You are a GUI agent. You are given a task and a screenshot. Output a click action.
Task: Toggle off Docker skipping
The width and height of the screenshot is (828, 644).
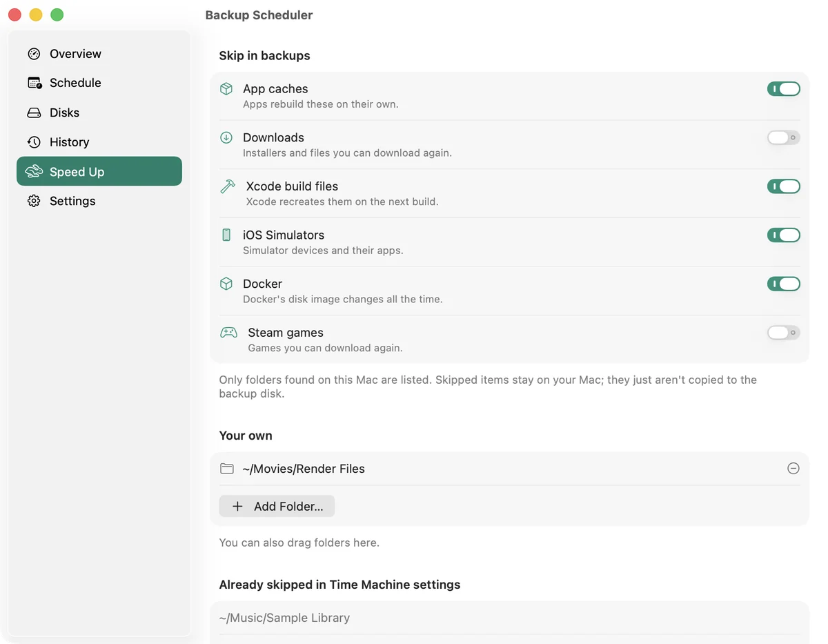click(x=784, y=284)
